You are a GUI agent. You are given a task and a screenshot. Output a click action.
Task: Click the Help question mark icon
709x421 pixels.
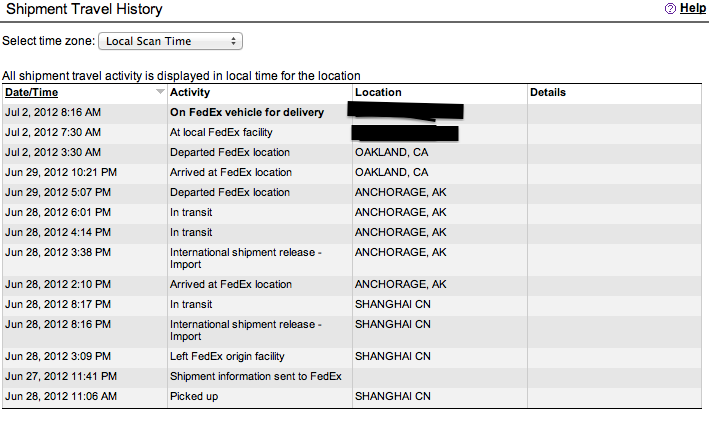[x=670, y=8]
